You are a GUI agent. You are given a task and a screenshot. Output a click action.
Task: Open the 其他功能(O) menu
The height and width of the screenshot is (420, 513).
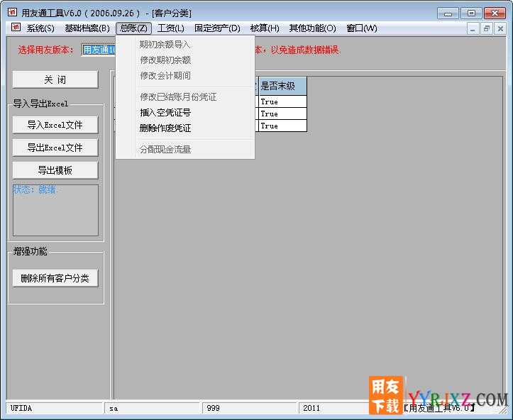(x=312, y=28)
